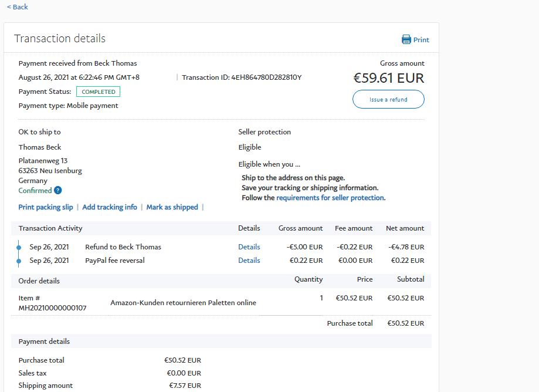Click item number MH20210000000107

pos(52,307)
